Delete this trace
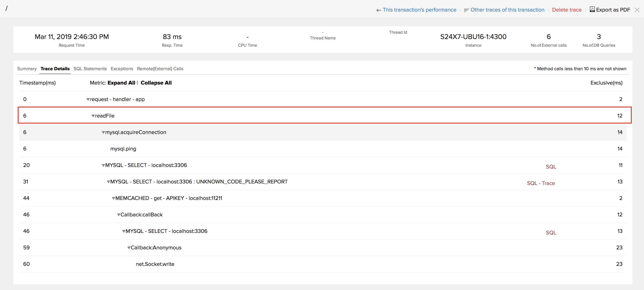This screenshot has height=290, width=644. click(x=567, y=10)
